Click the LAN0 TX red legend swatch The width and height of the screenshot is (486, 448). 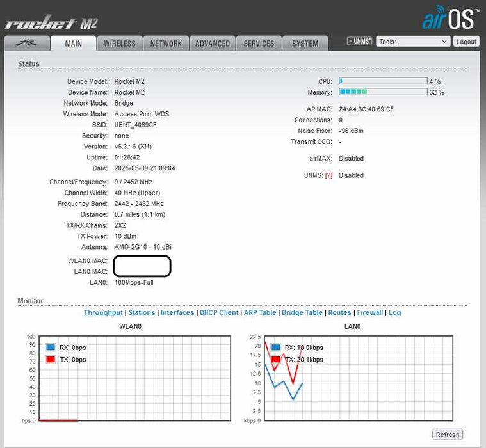275,360
